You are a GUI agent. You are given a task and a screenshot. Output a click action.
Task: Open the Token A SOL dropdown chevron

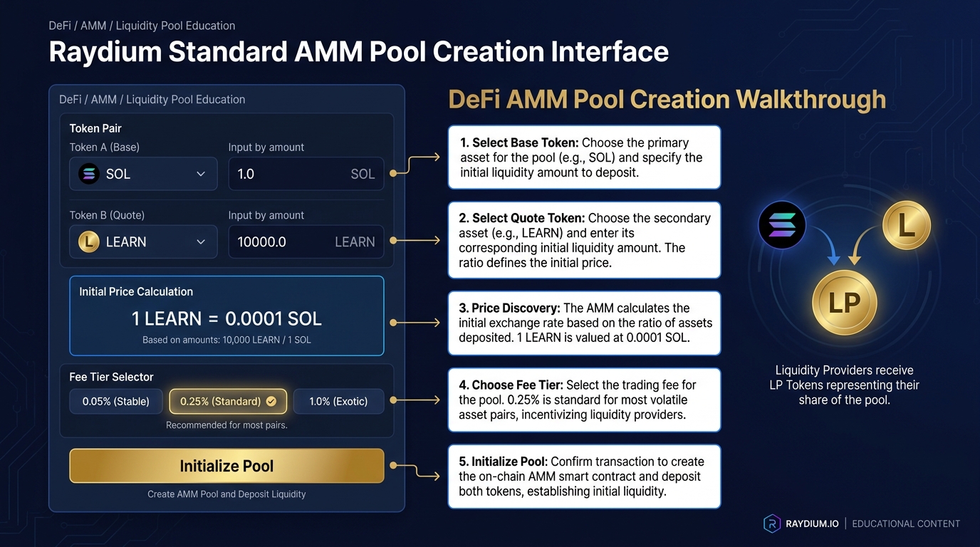tap(201, 174)
